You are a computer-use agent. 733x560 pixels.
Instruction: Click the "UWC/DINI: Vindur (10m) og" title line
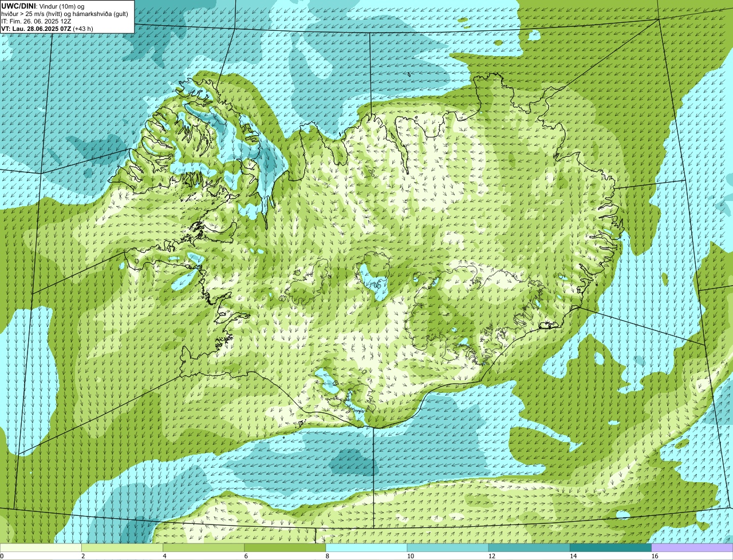43,6
